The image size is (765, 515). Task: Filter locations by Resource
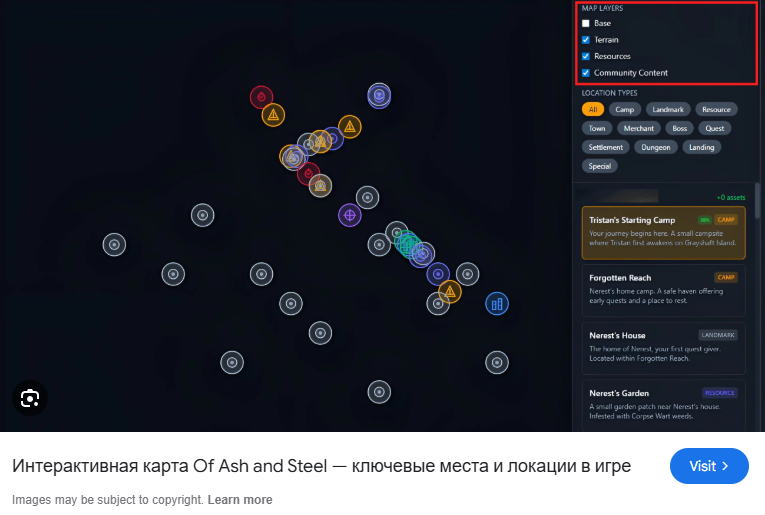pyautogui.click(x=716, y=109)
